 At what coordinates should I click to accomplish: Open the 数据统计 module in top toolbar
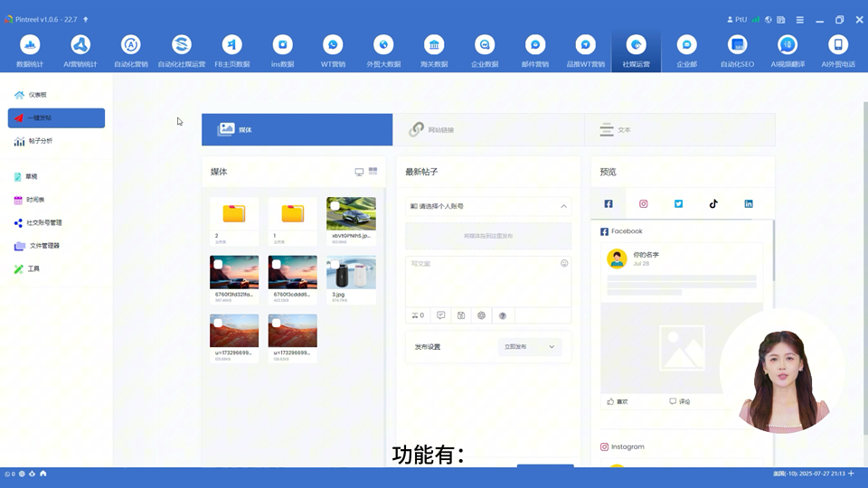[x=30, y=51]
